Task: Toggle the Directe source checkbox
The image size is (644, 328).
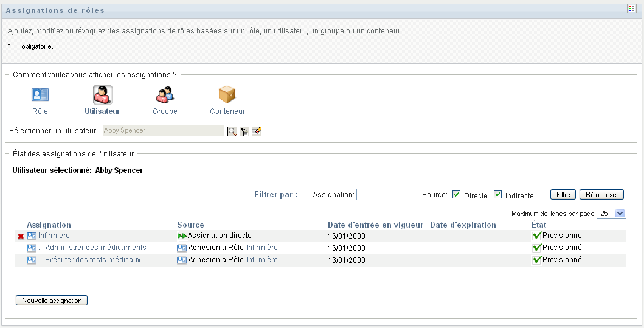Action: point(456,195)
